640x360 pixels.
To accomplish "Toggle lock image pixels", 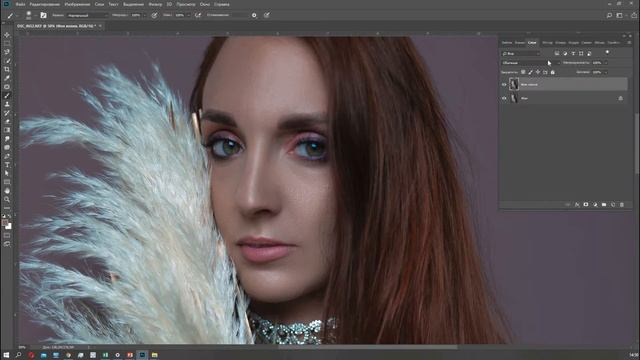I will 530,72.
